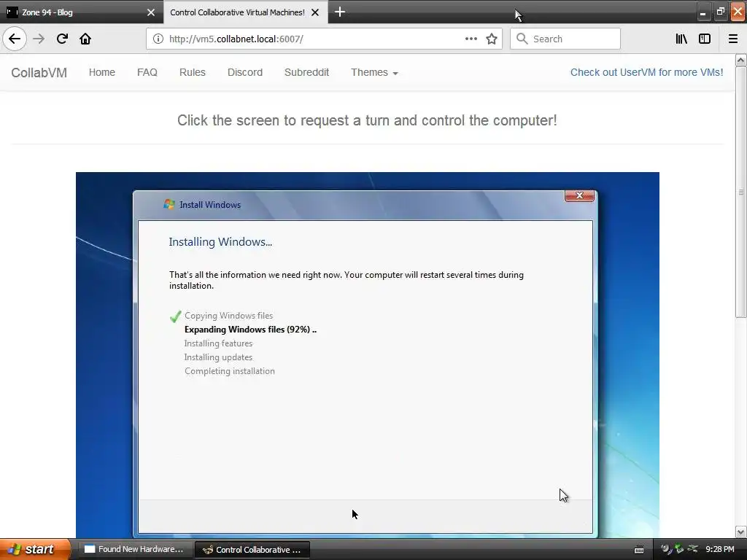Click the Installing Windows... heading
Viewport: 747px width, 560px height.
click(220, 242)
